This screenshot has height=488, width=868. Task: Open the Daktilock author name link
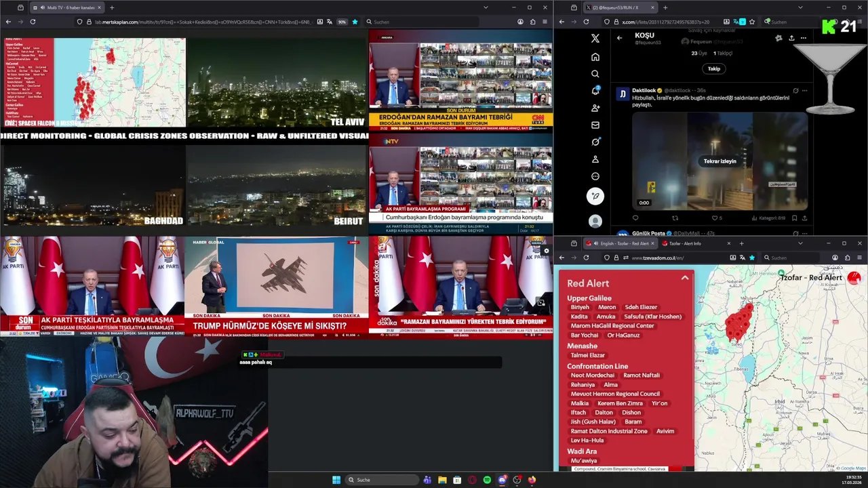[x=644, y=90]
